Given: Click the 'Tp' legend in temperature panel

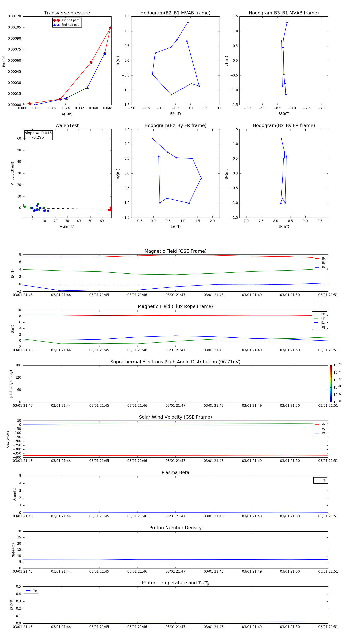Looking at the screenshot, I should [x=31, y=591].
